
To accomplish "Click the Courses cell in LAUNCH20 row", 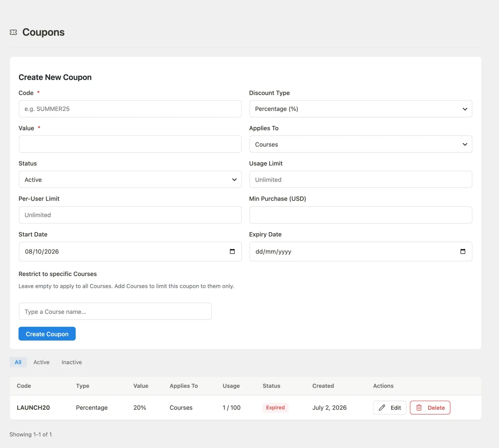I will [181, 407].
